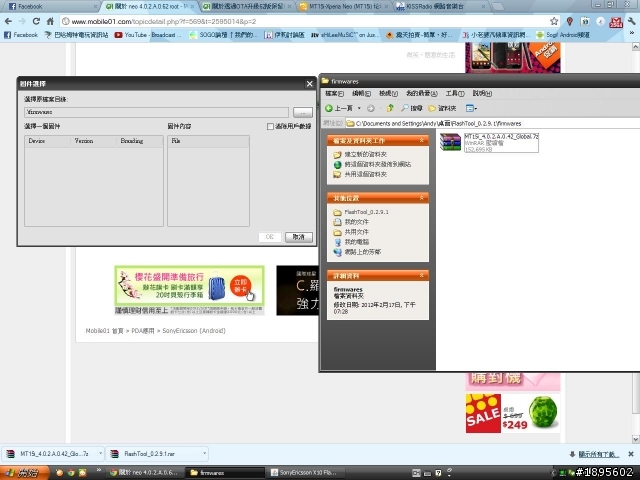
Task: Click the Device column header
Action: click(47, 141)
